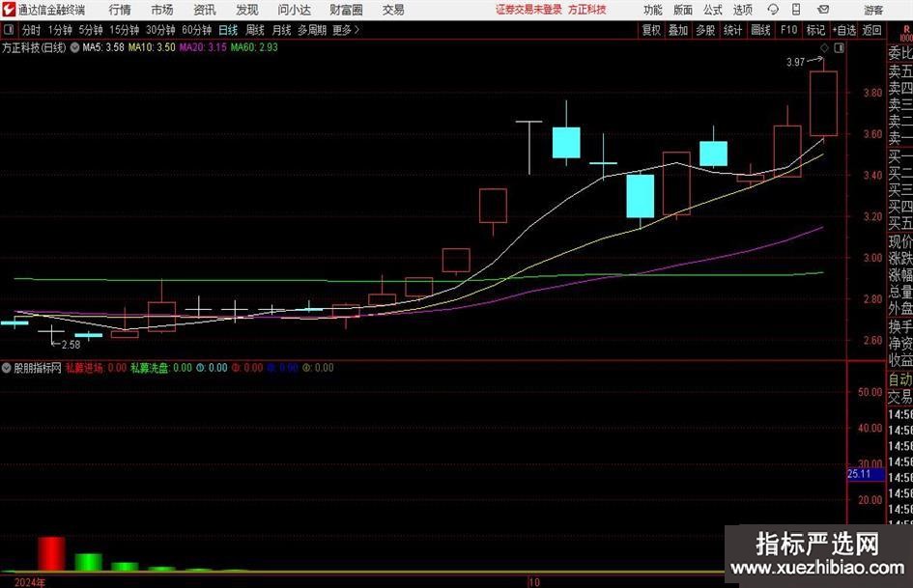Switch to 1分钟 period
This screenshot has width=913, height=588.
tap(60, 30)
